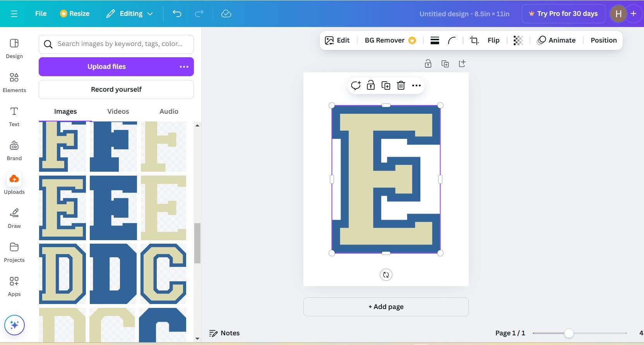This screenshot has height=345, width=644.
Task: Check cloud save status icon
Action: pyautogui.click(x=226, y=14)
